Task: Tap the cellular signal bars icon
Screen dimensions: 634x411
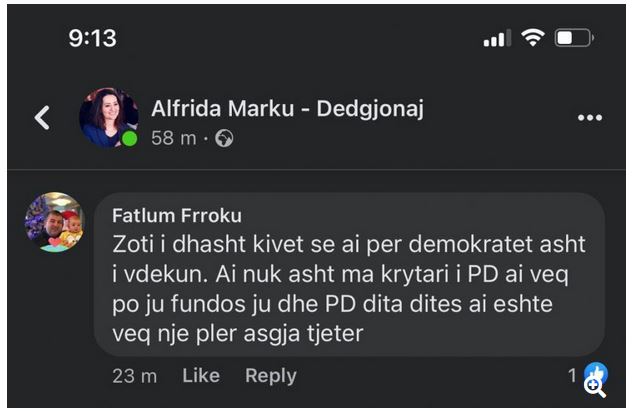Action: (x=496, y=39)
